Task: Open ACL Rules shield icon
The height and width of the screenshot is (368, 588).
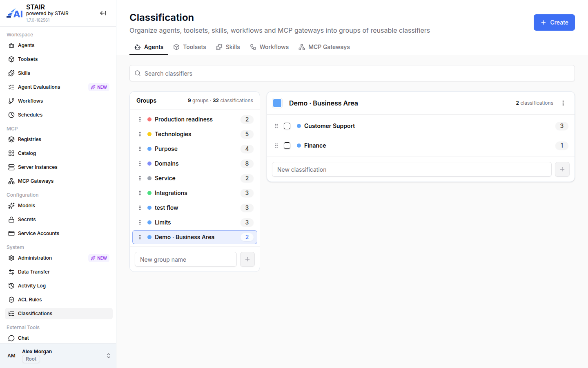Action: [11, 300]
